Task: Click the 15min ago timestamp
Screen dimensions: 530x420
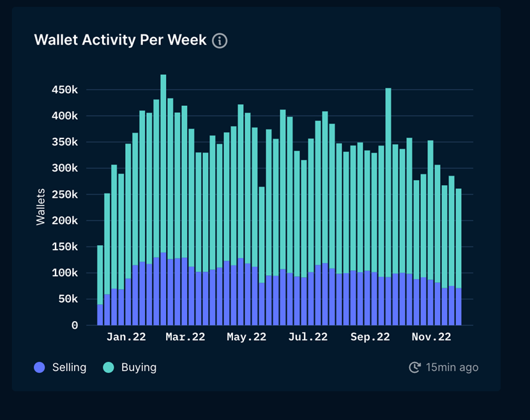Action: click(x=452, y=367)
